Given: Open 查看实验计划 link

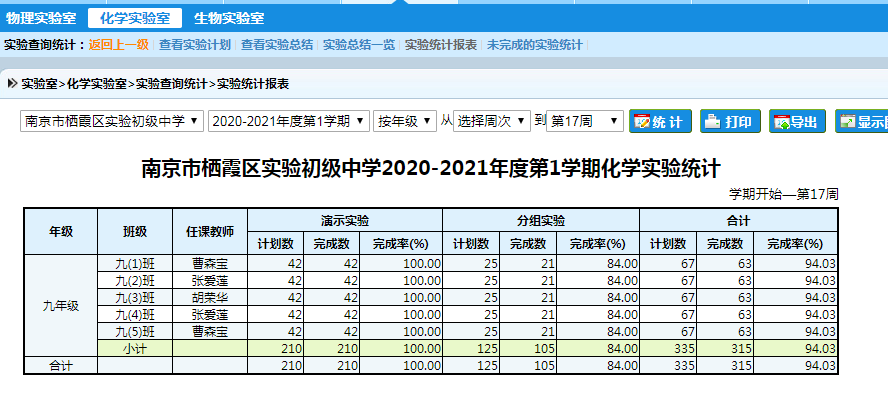Looking at the screenshot, I should coord(195,45).
